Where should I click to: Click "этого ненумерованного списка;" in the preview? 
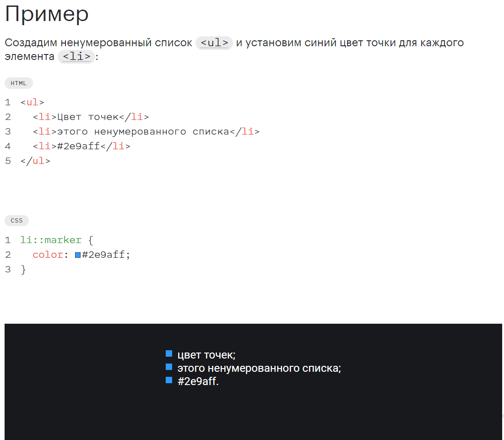click(x=259, y=368)
